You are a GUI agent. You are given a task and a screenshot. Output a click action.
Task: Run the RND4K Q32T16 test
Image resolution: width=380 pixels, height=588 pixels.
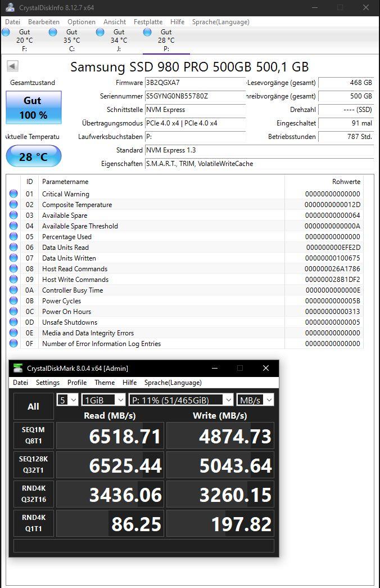pyautogui.click(x=33, y=494)
